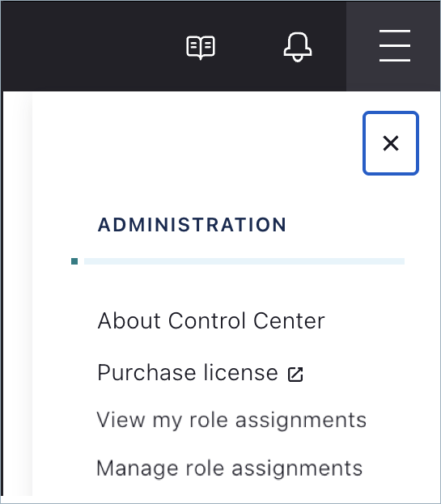
Task: Click the word license in Purchase license
Action: (x=240, y=372)
